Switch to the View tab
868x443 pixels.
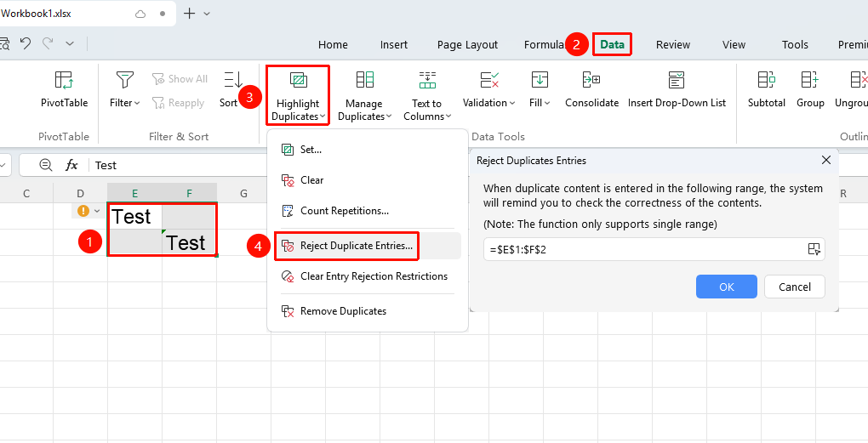click(734, 45)
